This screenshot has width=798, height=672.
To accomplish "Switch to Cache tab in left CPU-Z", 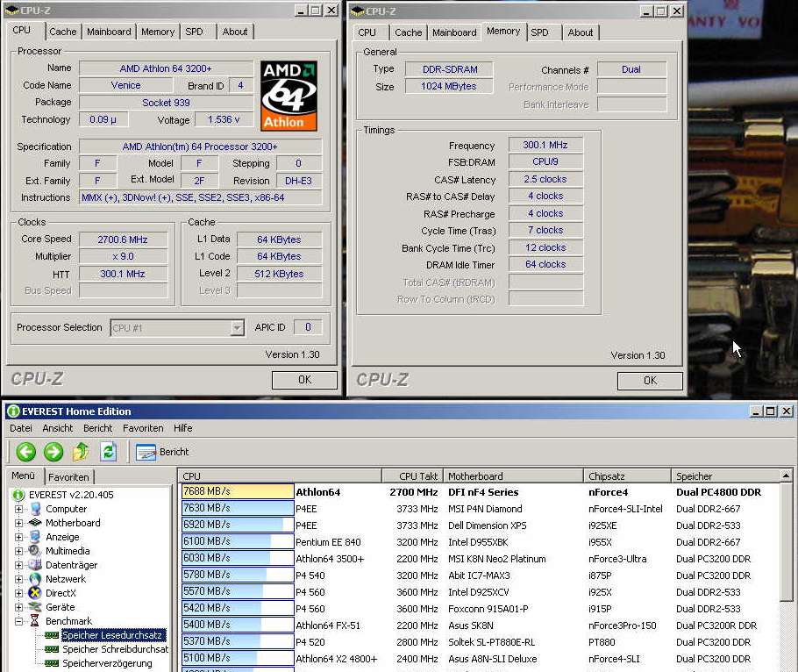I will (x=62, y=32).
